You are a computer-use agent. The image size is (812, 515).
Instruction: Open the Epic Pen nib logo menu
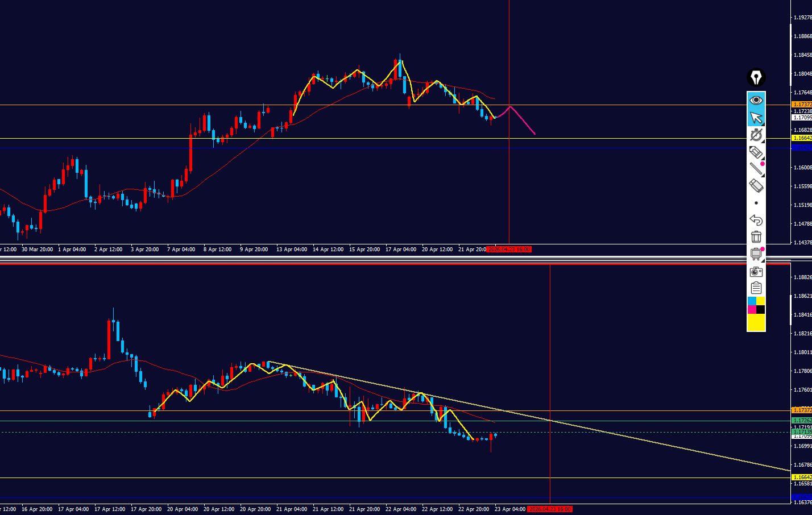[x=756, y=77]
